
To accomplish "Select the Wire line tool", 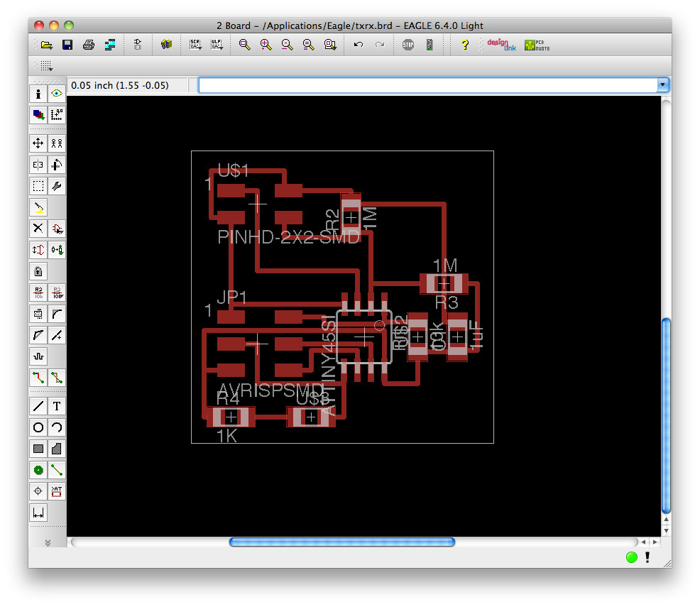I will tap(38, 406).
